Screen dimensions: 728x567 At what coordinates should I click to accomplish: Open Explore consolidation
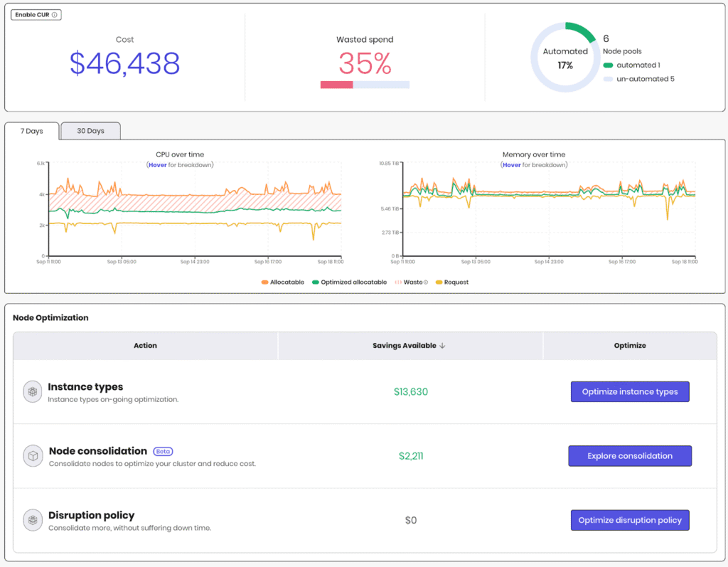629,456
